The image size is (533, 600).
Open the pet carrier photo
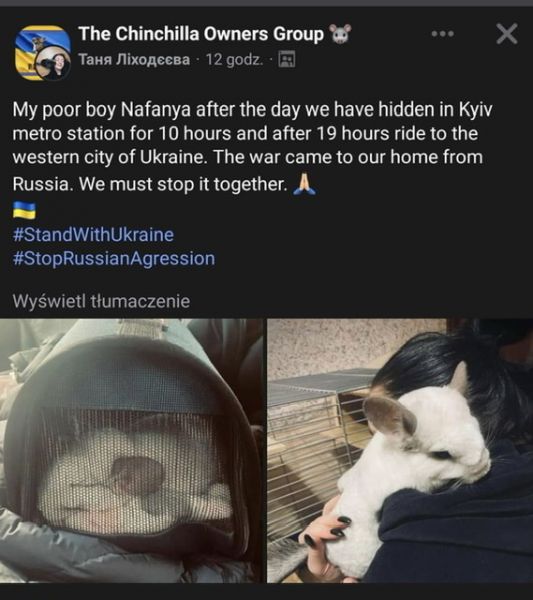[x=131, y=450]
